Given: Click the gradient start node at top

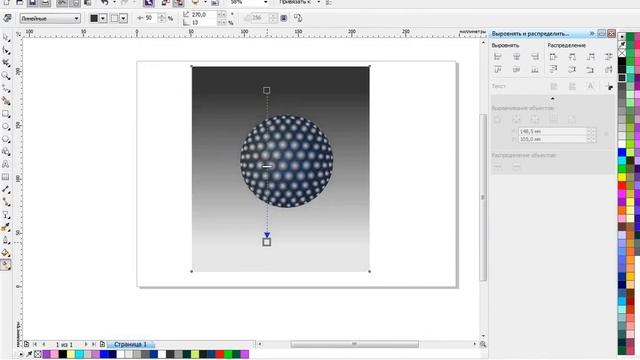Looking at the screenshot, I should [x=267, y=90].
